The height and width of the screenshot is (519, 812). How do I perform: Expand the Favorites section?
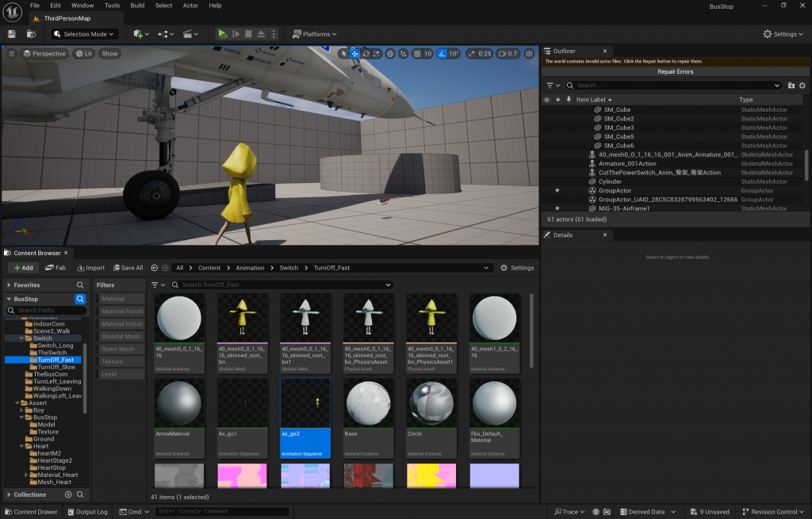tap(9, 284)
